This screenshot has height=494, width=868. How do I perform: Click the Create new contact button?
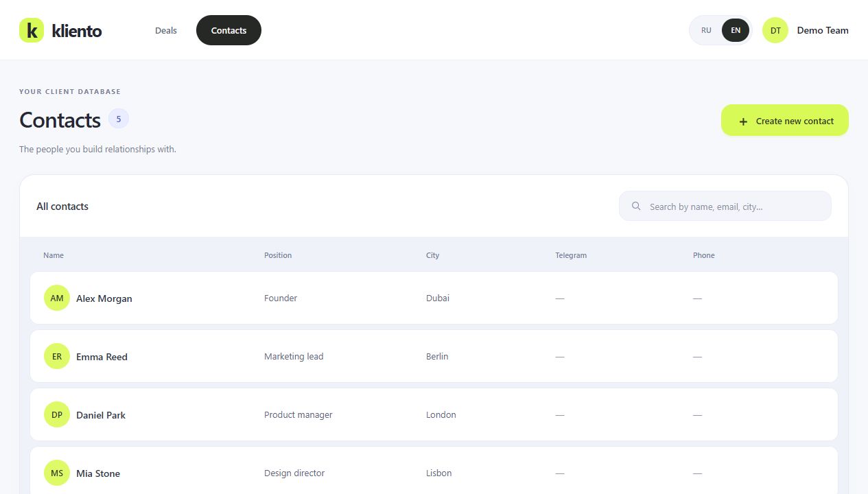point(785,120)
